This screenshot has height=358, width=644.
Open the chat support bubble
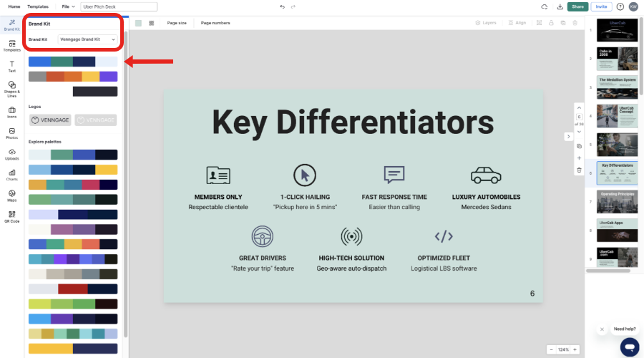click(x=630, y=347)
